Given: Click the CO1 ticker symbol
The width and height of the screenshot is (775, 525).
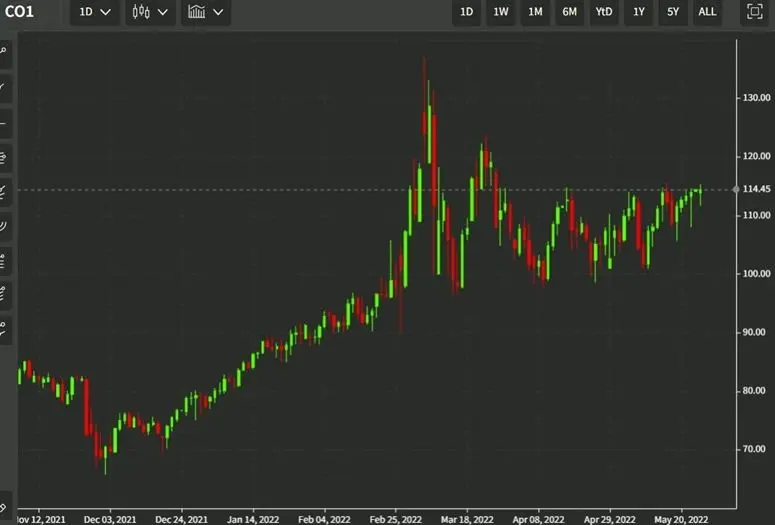Looking at the screenshot, I should [20, 13].
